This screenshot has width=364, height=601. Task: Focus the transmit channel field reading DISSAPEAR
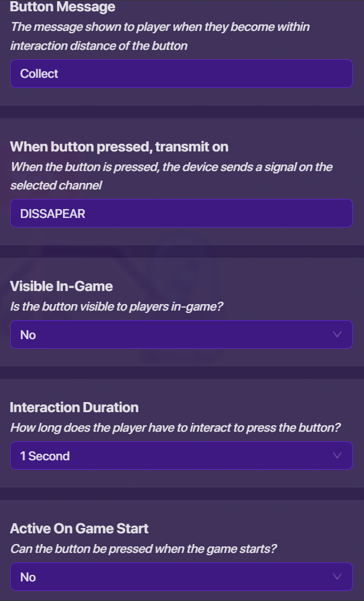tap(181, 213)
